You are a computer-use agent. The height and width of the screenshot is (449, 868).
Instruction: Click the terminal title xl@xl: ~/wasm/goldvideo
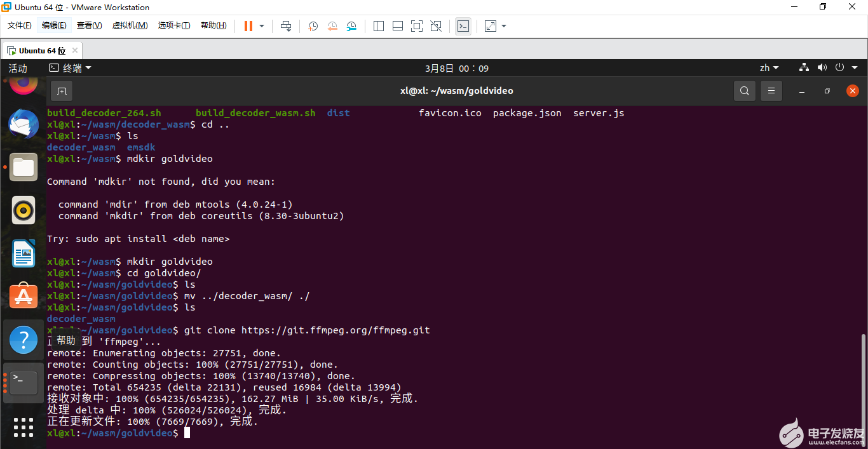point(457,91)
